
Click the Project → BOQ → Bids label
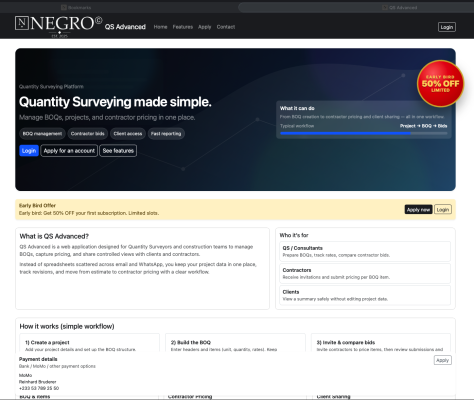pos(424,126)
